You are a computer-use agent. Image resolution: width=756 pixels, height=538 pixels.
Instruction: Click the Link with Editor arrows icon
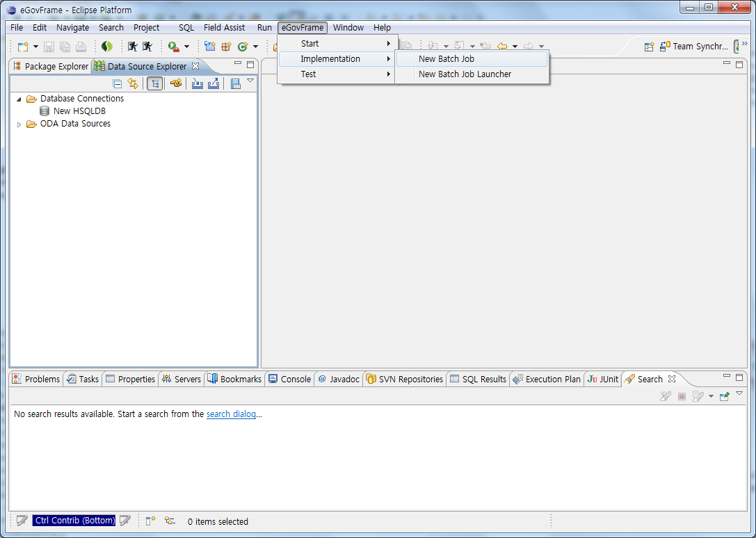tap(133, 84)
